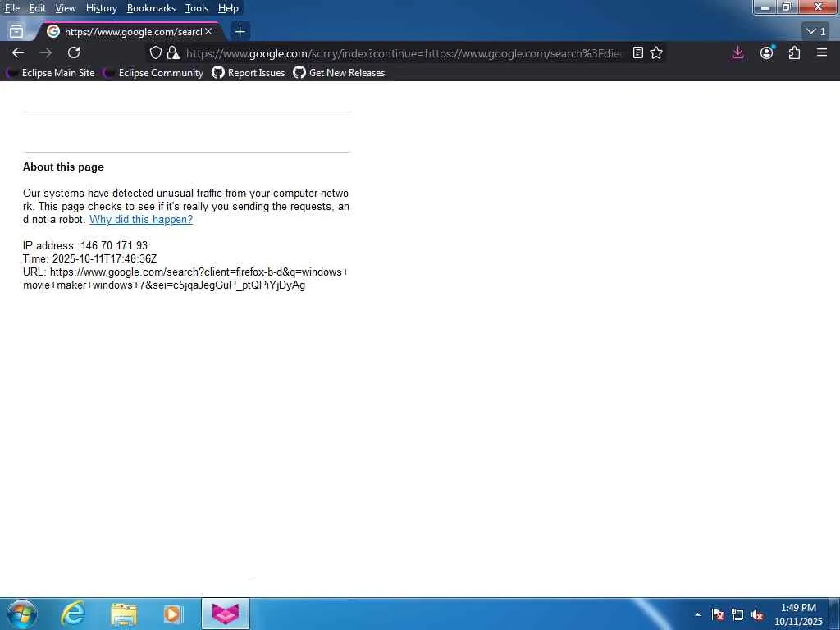
Task: Close the Google search tab
Action: point(209,32)
